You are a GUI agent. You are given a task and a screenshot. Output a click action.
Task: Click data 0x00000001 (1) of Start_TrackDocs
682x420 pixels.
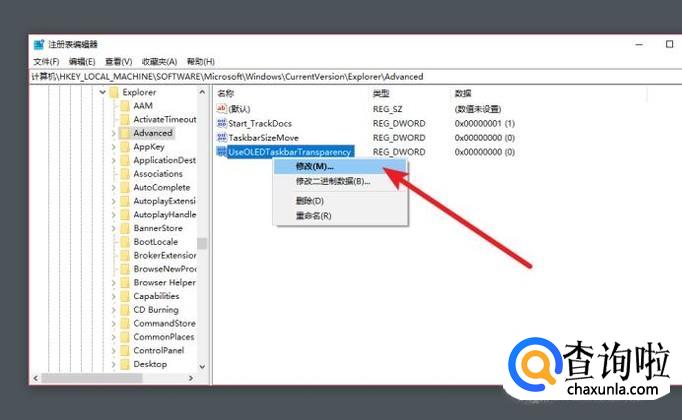(485, 123)
